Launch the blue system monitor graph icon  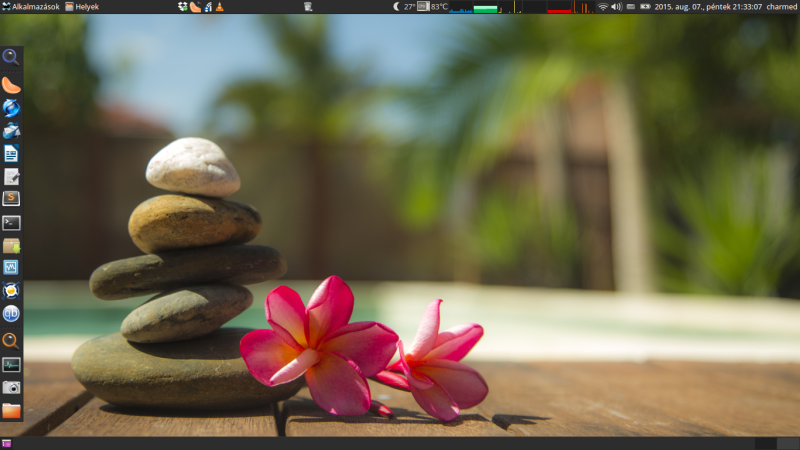pos(11,267)
